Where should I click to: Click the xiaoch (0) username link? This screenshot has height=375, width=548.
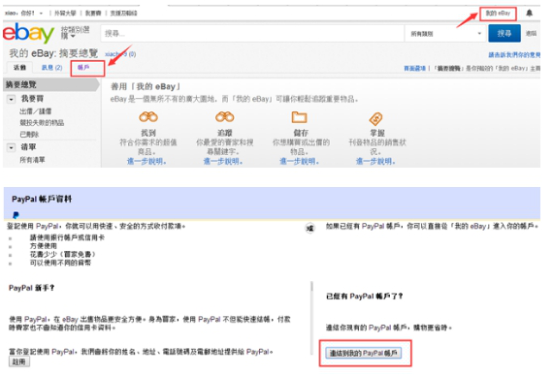121,54
